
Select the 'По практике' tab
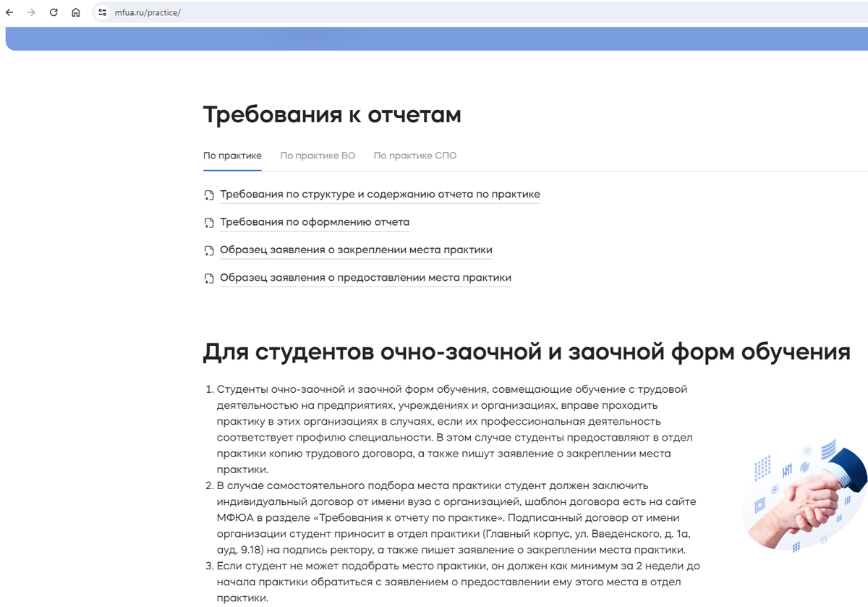coord(232,156)
